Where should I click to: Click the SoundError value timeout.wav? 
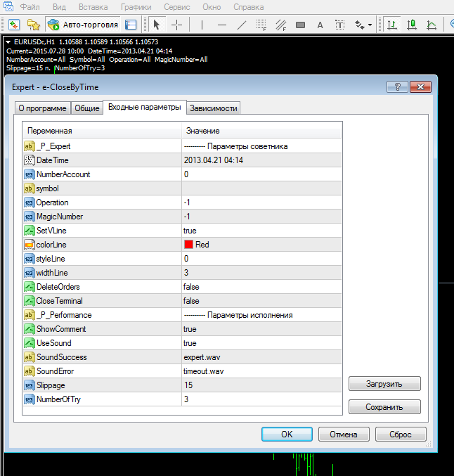pyautogui.click(x=203, y=371)
